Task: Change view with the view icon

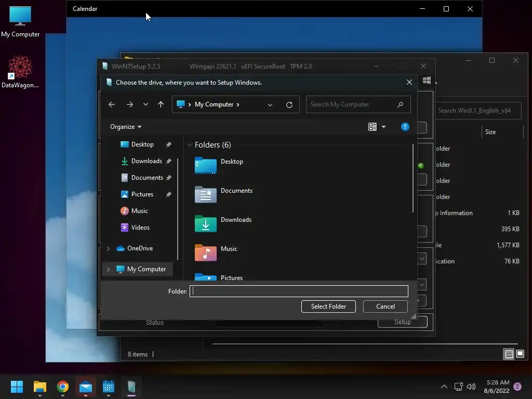Action: pyautogui.click(x=372, y=127)
